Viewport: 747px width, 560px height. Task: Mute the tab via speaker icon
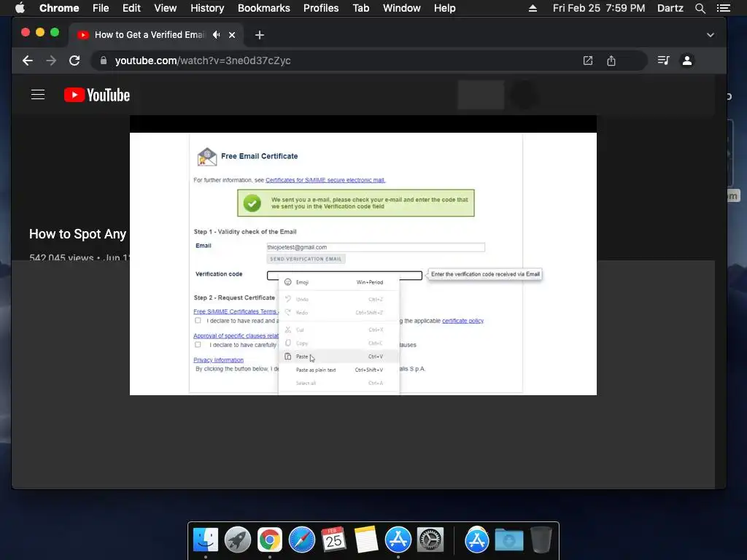pos(217,35)
